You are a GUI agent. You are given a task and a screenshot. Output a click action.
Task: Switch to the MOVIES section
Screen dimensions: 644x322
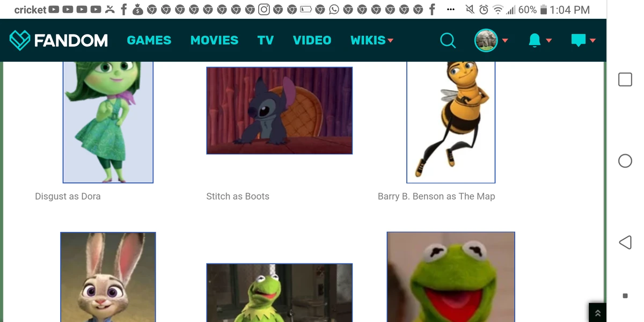[214, 40]
